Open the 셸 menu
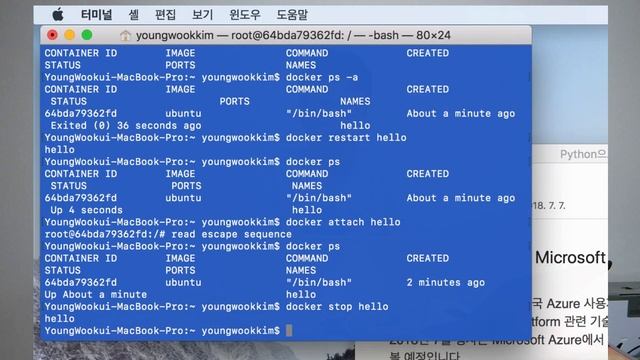The width and height of the screenshot is (640, 360). click(133, 15)
